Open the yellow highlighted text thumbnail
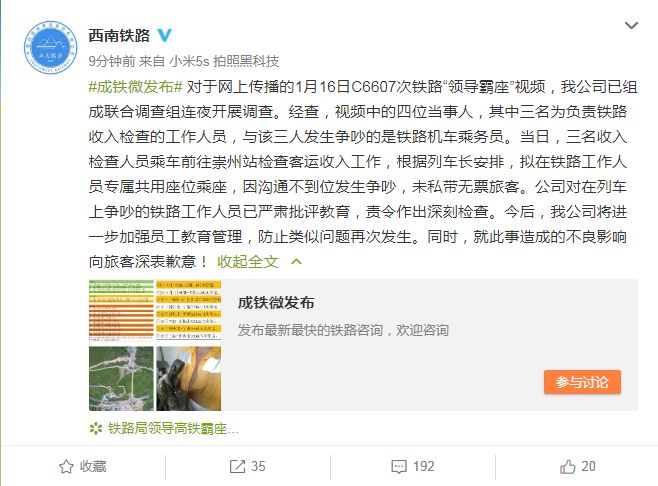This screenshot has width=658, height=486. [x=188, y=311]
